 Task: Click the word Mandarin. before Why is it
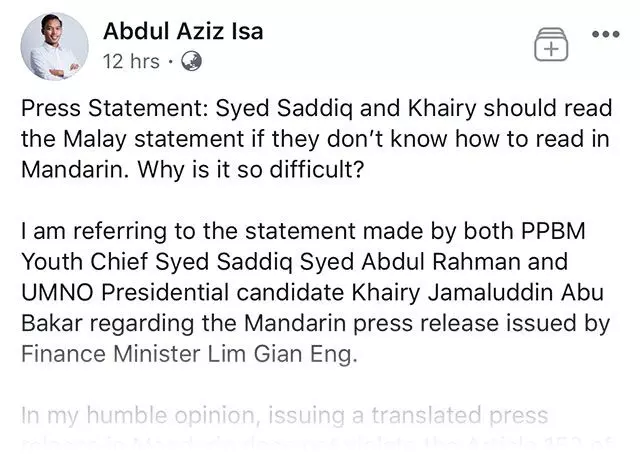(x=75, y=169)
